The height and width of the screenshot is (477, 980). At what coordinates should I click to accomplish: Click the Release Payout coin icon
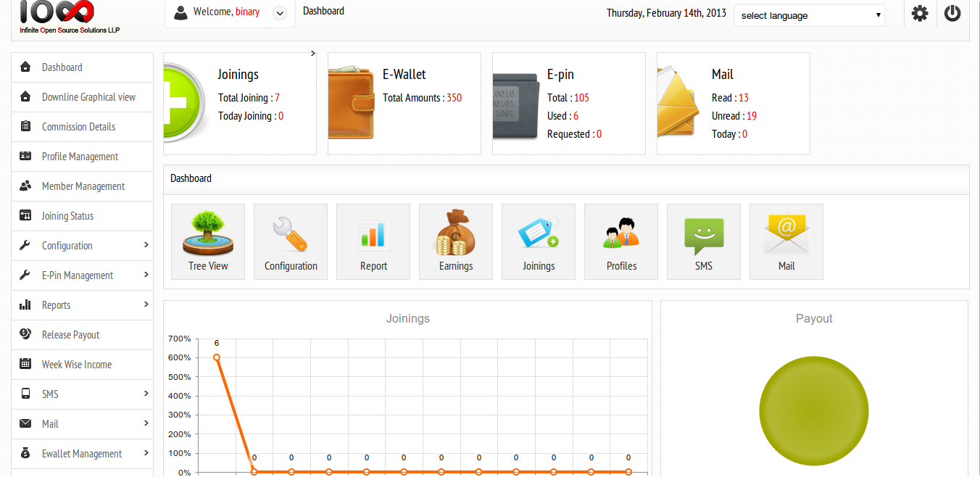[25, 334]
